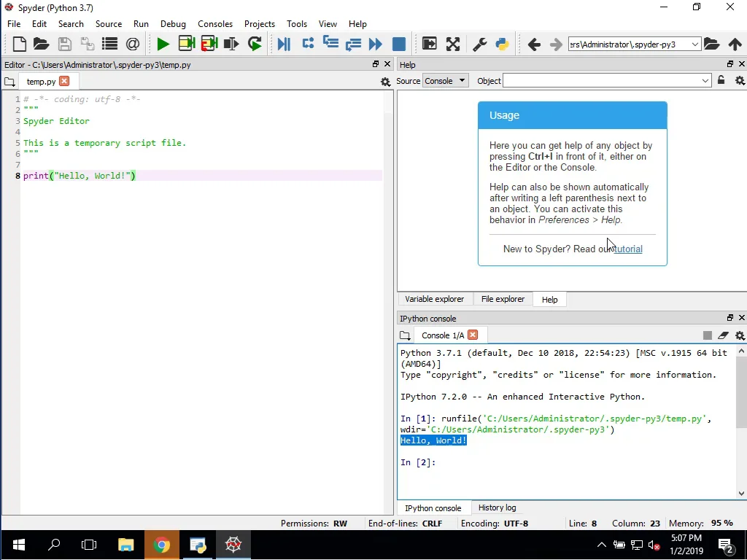Open the File menu

tap(14, 24)
